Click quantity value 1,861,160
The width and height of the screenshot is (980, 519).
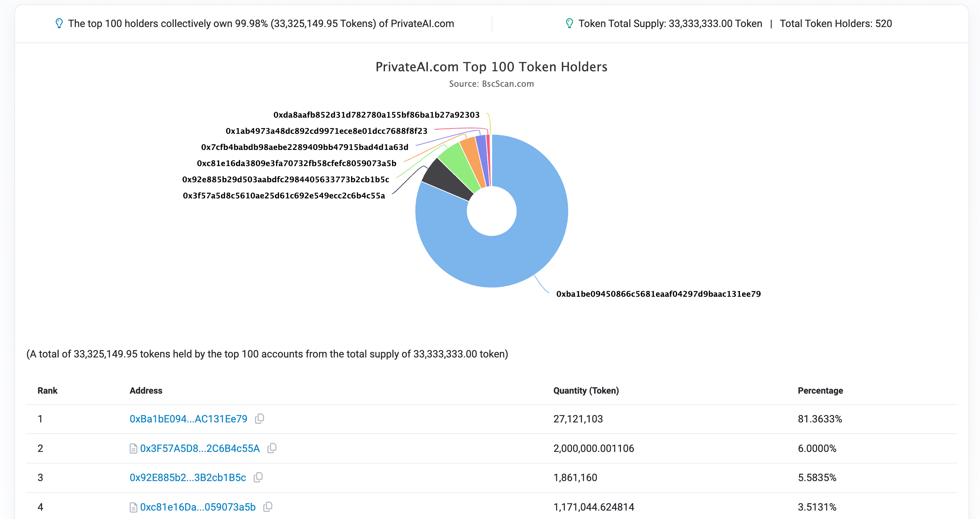[575, 478]
